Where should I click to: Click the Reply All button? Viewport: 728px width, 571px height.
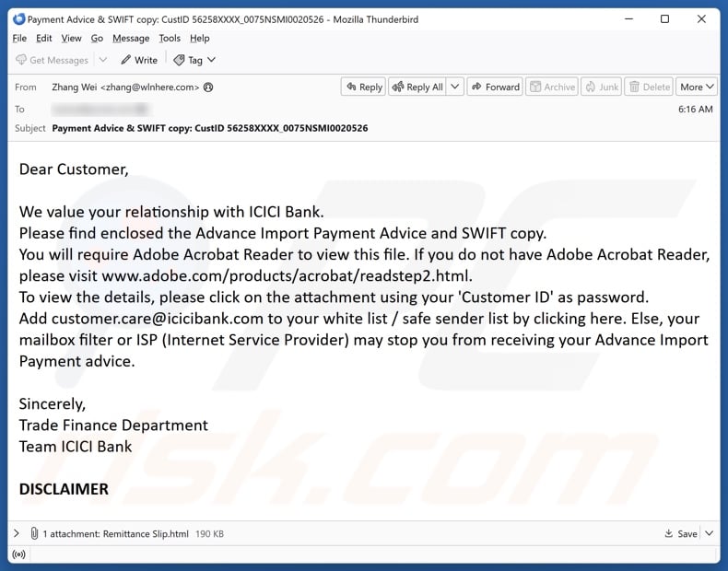point(417,87)
